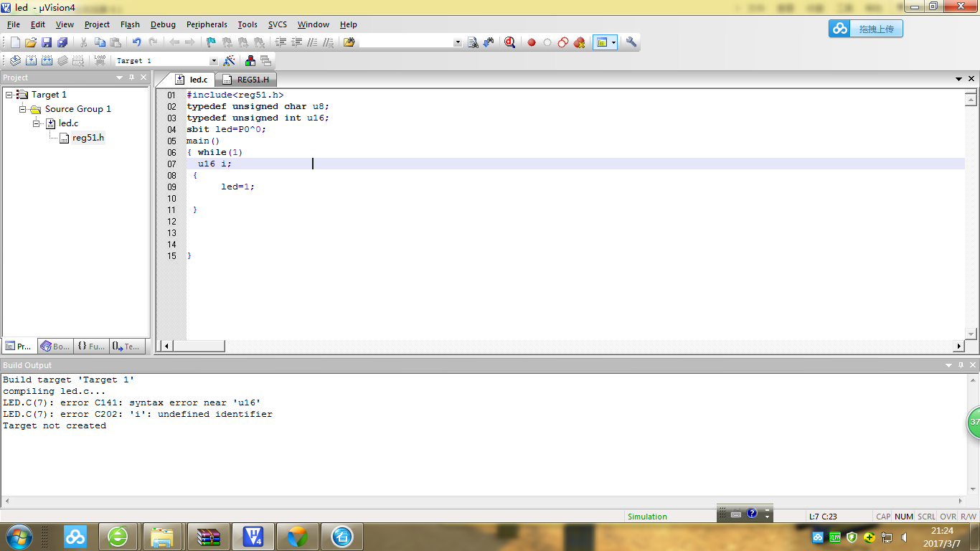The height and width of the screenshot is (551, 980).
Task: Start the debug session magnifier icon
Action: (509, 42)
